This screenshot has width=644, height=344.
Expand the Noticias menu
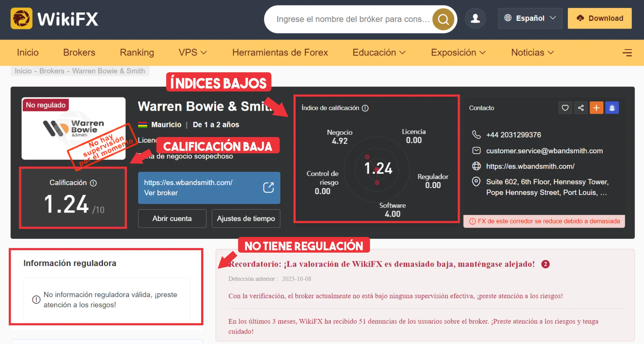pos(533,52)
